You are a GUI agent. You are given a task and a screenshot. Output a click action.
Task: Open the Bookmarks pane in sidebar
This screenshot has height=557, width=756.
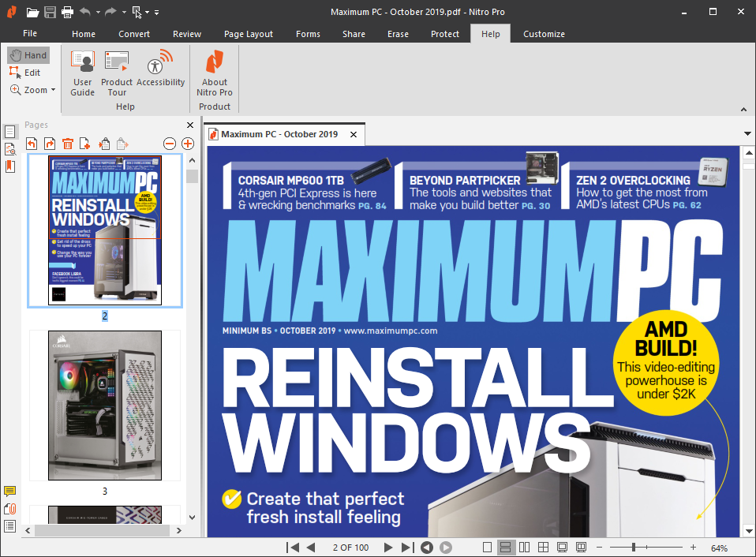click(x=9, y=166)
